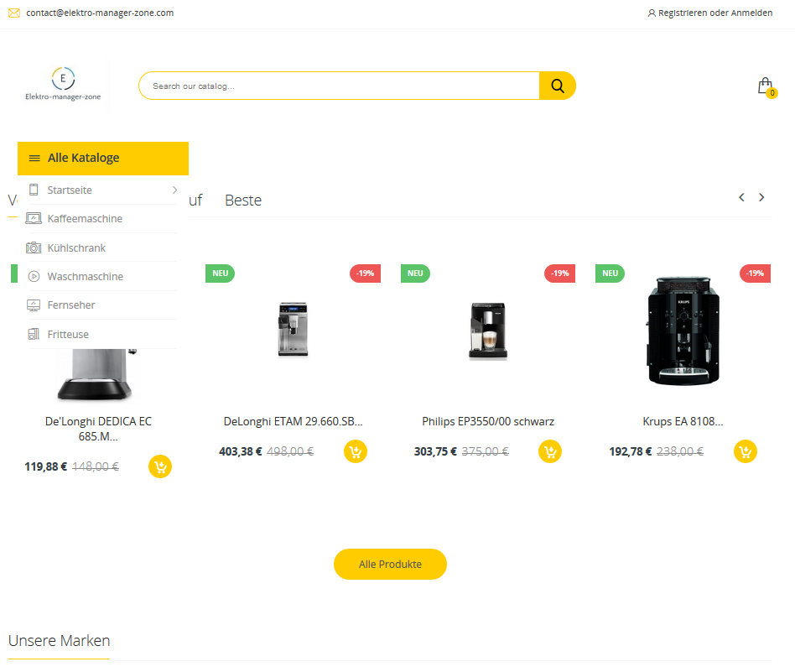Click the crossed-out 375,00 € price

(x=486, y=451)
